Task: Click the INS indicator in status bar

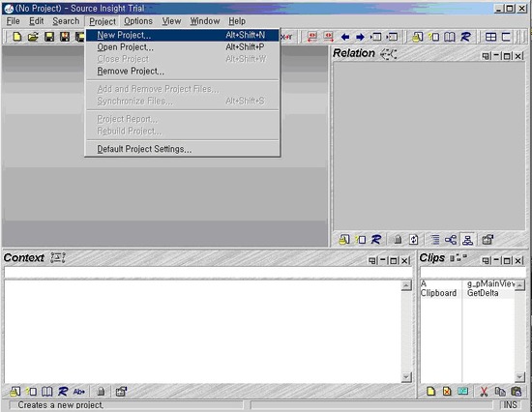Action: (511, 405)
